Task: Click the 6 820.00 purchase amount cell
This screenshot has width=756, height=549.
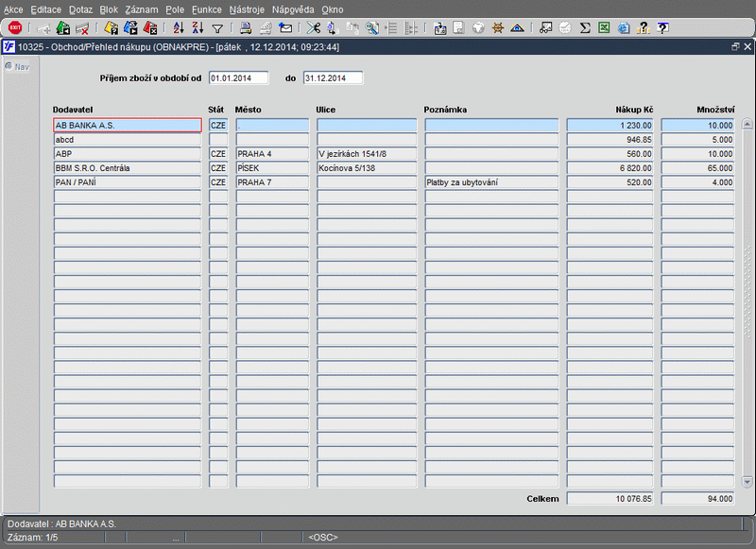Action: click(x=610, y=168)
